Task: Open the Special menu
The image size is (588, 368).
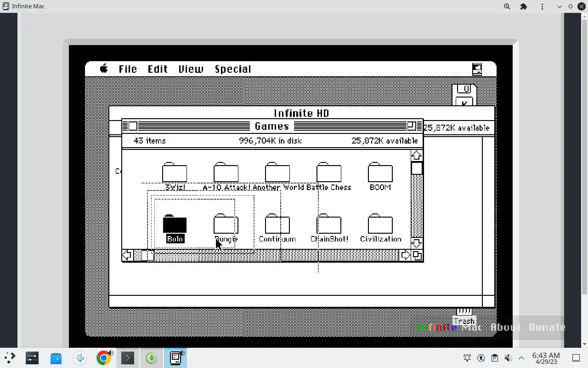Action: click(233, 69)
